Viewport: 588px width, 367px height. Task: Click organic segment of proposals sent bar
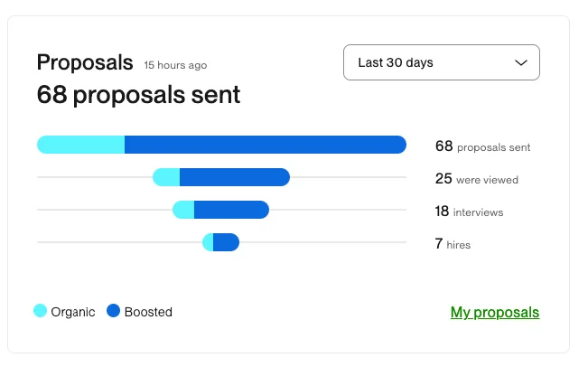[80, 145]
